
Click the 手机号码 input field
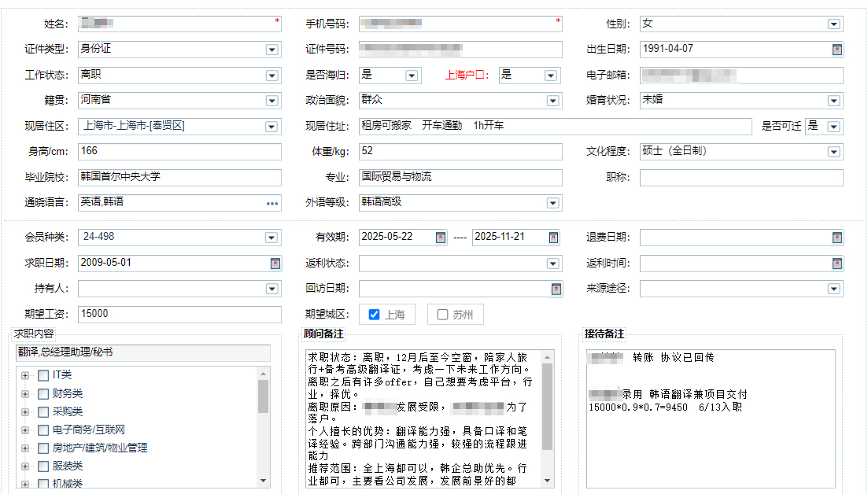click(460, 24)
